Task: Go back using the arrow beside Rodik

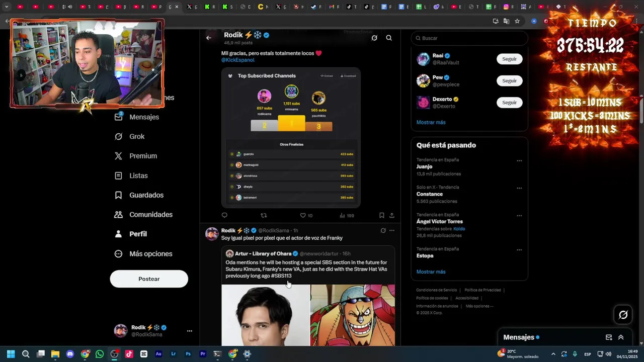Action: click(x=209, y=38)
